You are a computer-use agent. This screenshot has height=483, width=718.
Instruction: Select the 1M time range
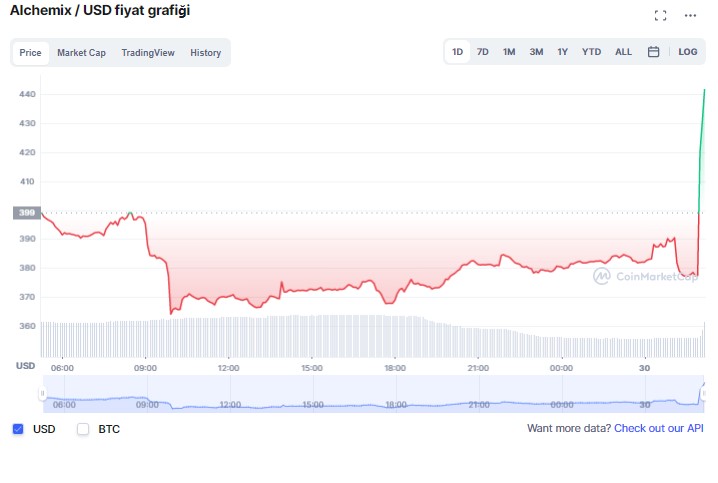(x=509, y=52)
